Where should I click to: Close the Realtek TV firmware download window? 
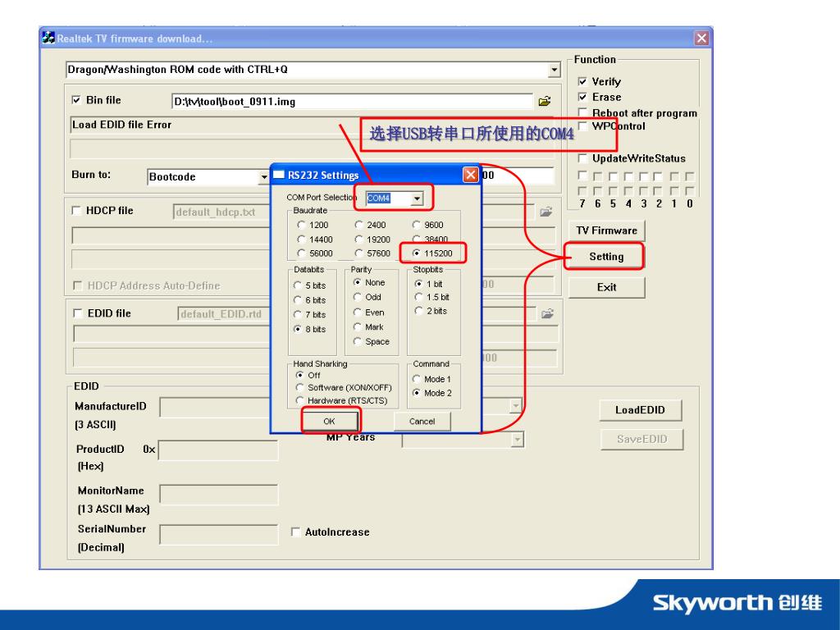702,38
